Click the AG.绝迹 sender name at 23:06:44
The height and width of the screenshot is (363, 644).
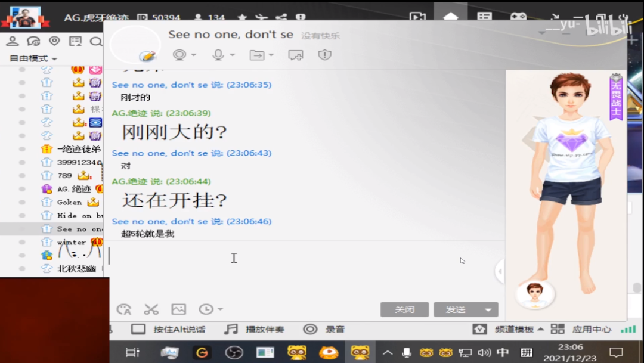click(129, 181)
